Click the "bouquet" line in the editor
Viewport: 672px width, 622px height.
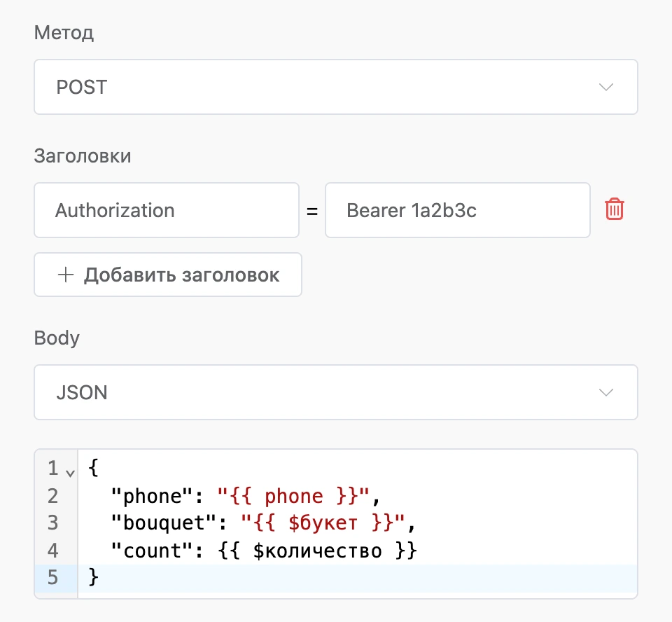click(263, 523)
